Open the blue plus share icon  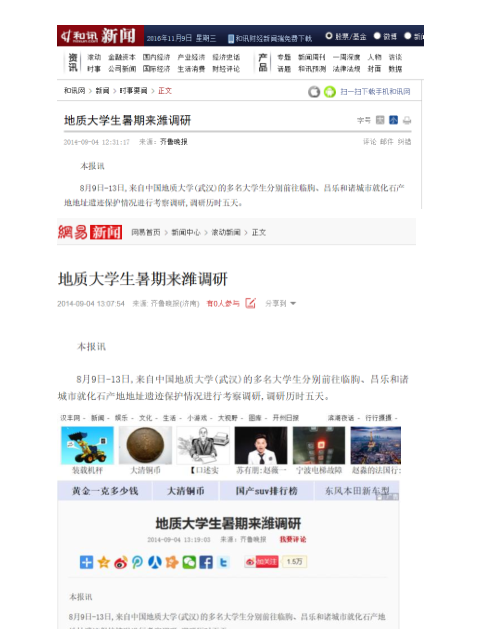pos(86,562)
